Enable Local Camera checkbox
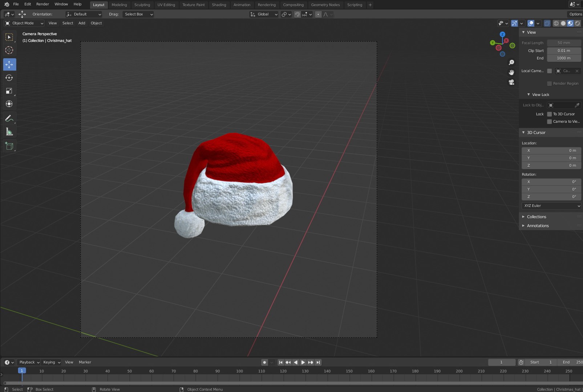583x392 pixels. [x=549, y=71]
